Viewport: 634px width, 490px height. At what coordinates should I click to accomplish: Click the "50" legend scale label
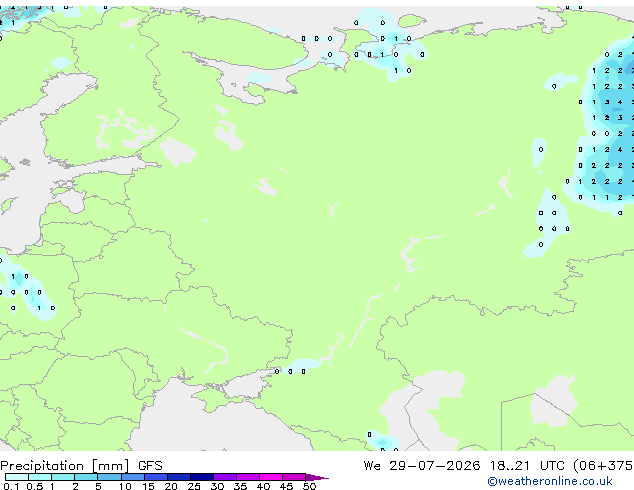click(x=309, y=486)
